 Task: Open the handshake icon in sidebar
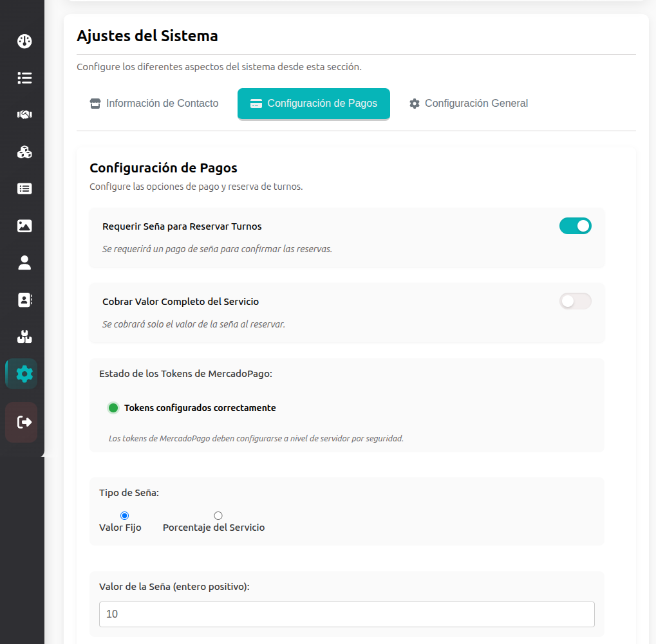[x=24, y=115]
